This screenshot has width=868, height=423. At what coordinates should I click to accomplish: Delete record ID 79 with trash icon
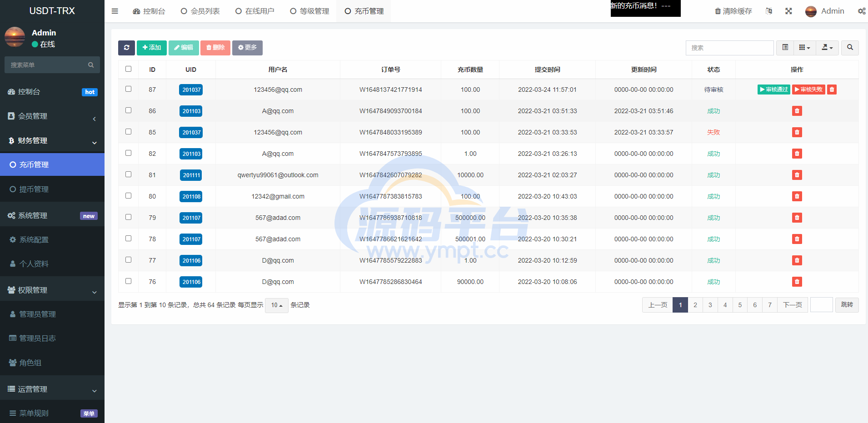pyautogui.click(x=797, y=218)
